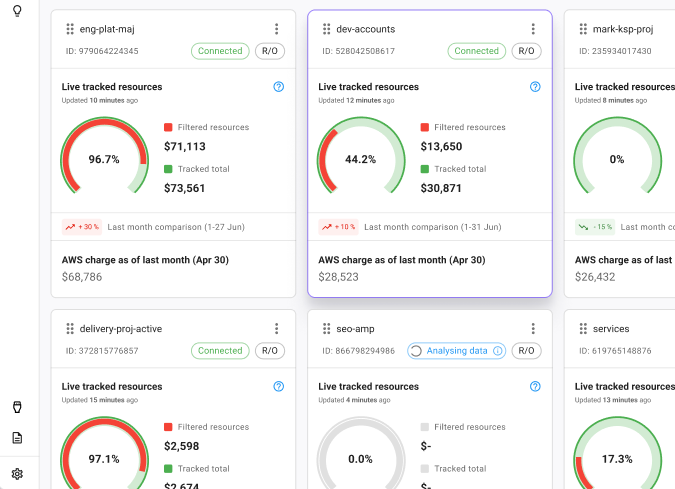Image resolution: width=675 pixels, height=489 pixels.
Task: Grab the mark-ksp-proj card drag handle
Action: coord(583,29)
